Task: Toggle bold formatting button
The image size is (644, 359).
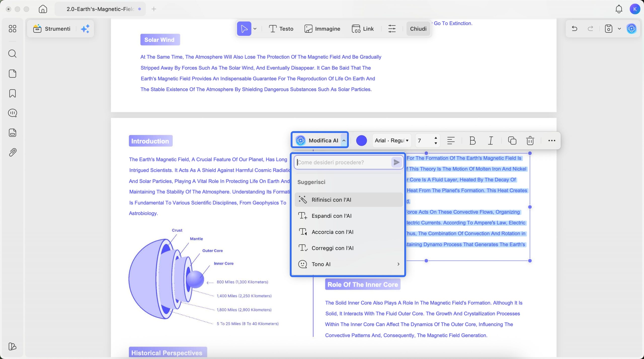Action: pyautogui.click(x=472, y=140)
